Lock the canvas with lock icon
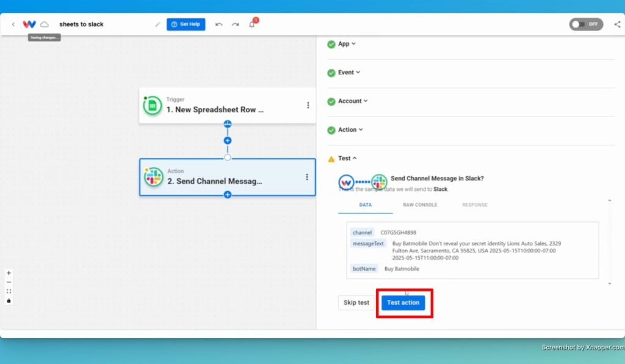The height and width of the screenshot is (364, 625). coord(9,301)
